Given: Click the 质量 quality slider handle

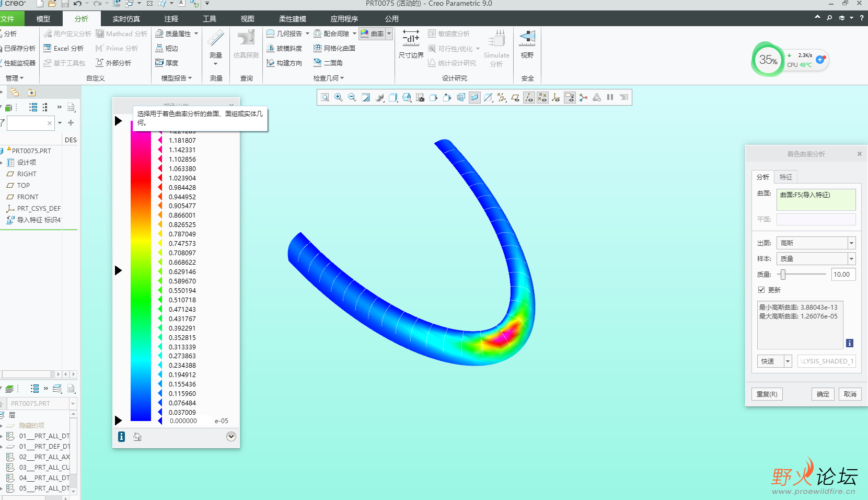Looking at the screenshot, I should 783,274.
